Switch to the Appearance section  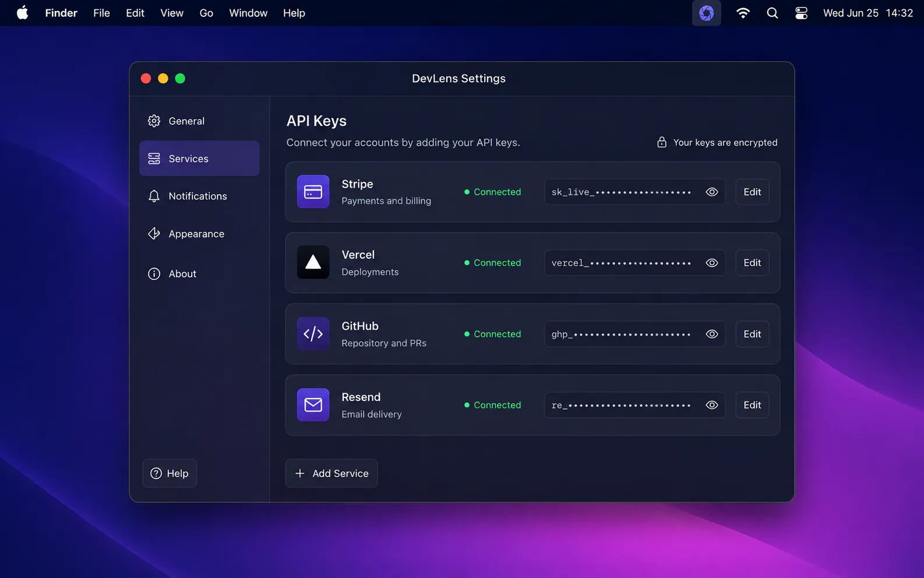[x=199, y=234]
